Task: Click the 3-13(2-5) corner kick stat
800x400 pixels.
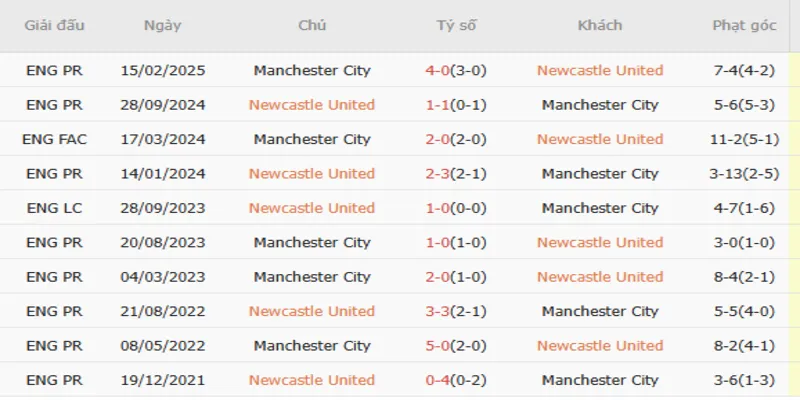Action: (x=744, y=174)
